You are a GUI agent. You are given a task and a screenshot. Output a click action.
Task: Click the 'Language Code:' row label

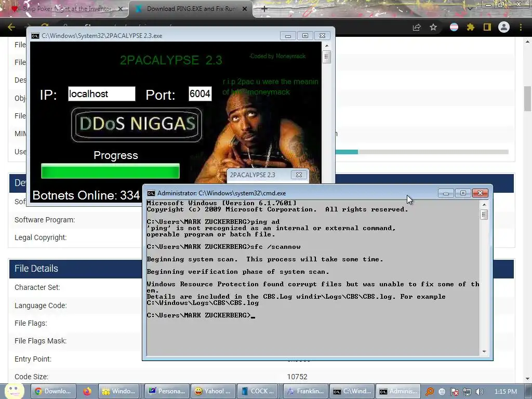(x=41, y=305)
